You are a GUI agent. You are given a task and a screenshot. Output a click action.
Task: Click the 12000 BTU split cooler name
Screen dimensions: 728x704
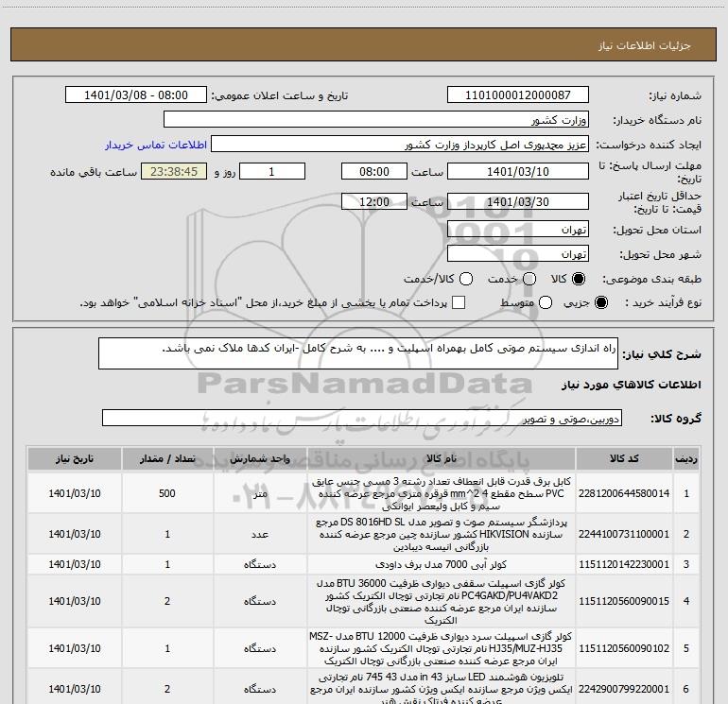[x=442, y=648]
